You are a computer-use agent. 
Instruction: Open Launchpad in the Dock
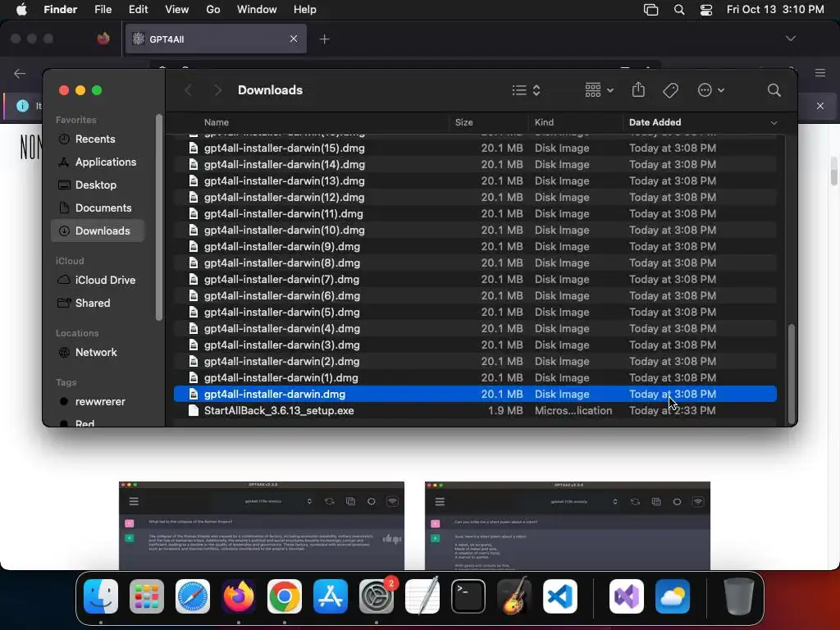[x=147, y=596]
